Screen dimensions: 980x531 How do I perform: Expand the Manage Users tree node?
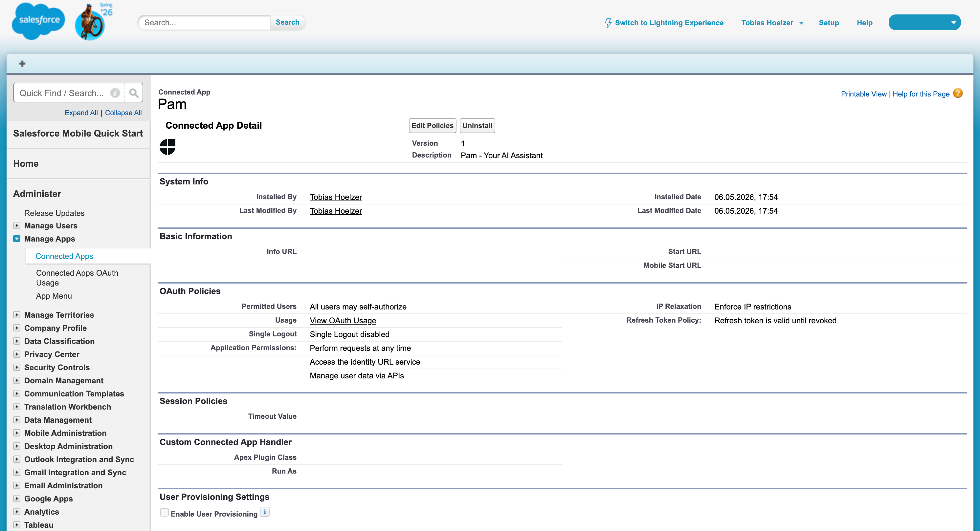pos(17,225)
